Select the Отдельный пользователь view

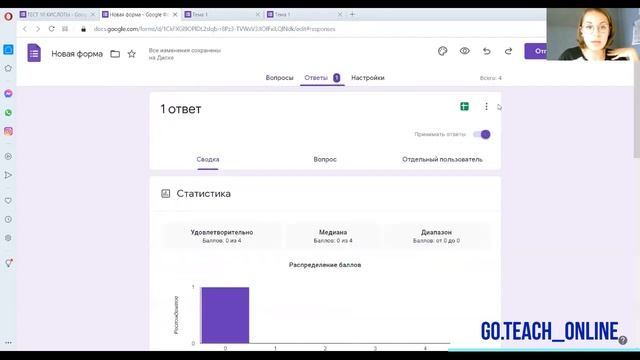[442, 160]
